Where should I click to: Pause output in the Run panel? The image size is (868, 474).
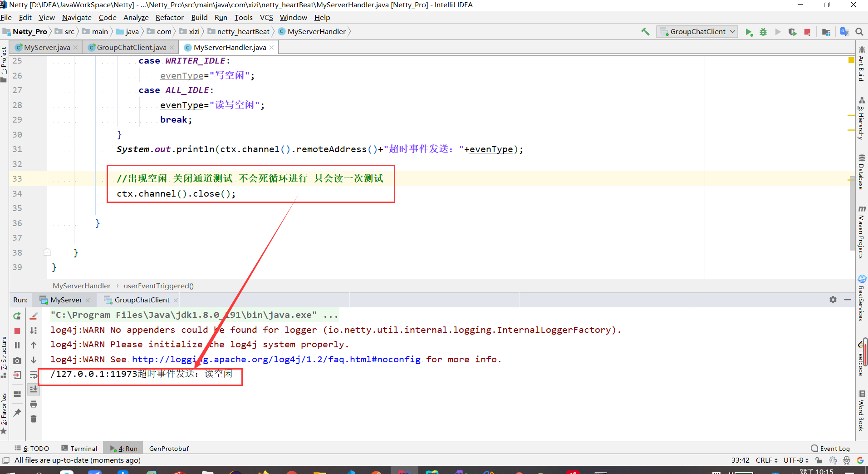tap(17, 345)
